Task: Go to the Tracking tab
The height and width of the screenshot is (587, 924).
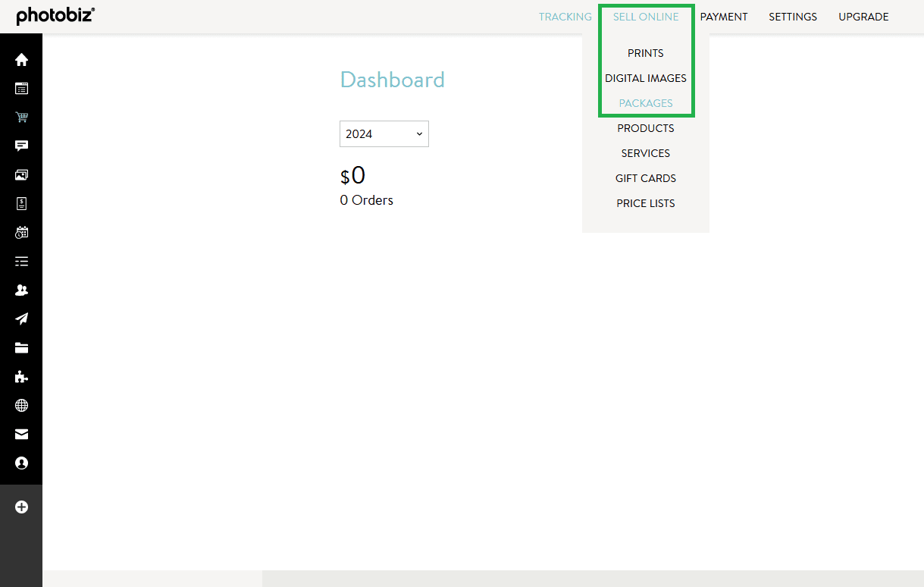Action: [565, 17]
